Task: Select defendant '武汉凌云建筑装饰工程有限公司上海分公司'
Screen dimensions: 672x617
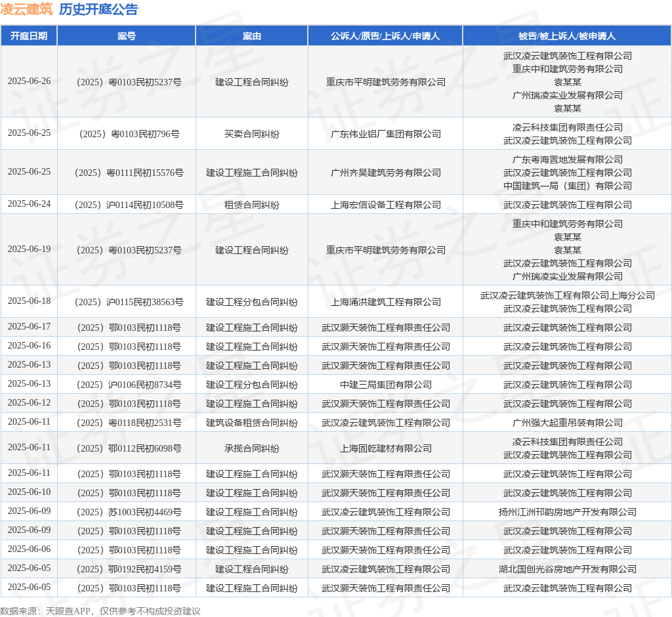Action: 568,295
